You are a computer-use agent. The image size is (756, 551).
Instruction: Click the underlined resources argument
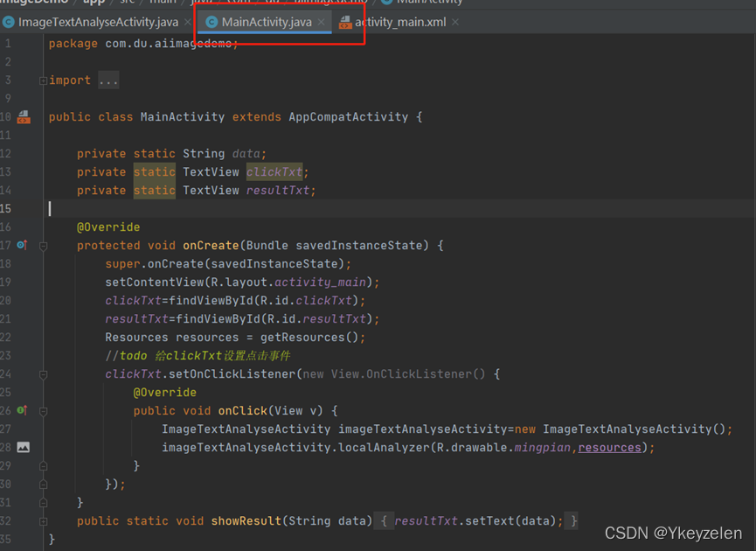point(609,447)
